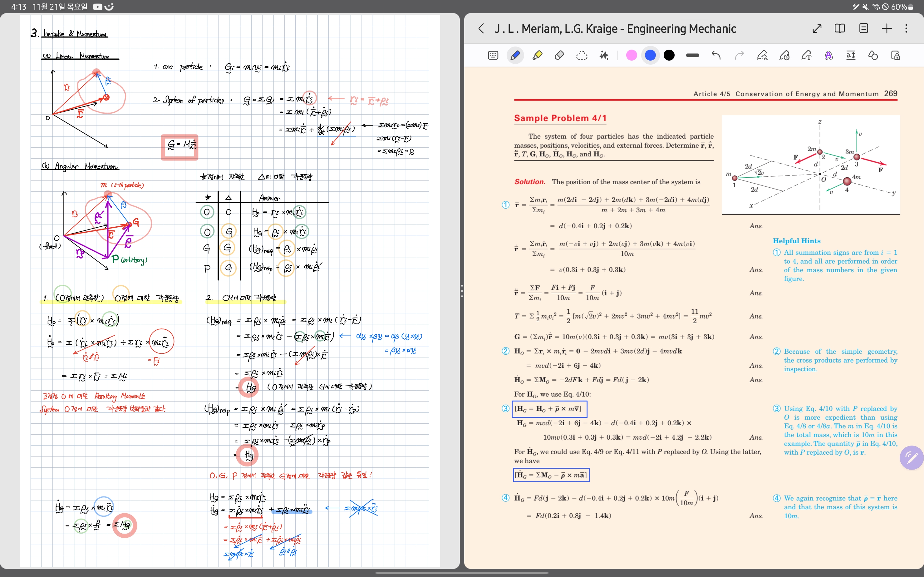Select the yellow Highlighter tool
The height and width of the screenshot is (577, 924).
(537, 56)
